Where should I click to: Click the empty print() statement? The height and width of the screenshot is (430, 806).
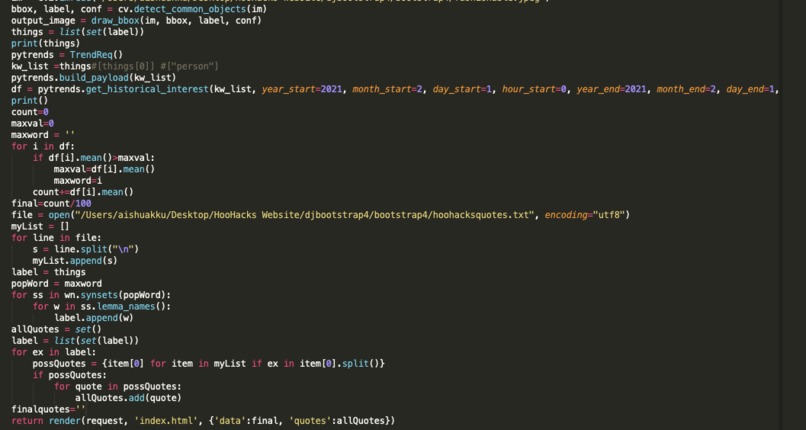[30, 101]
